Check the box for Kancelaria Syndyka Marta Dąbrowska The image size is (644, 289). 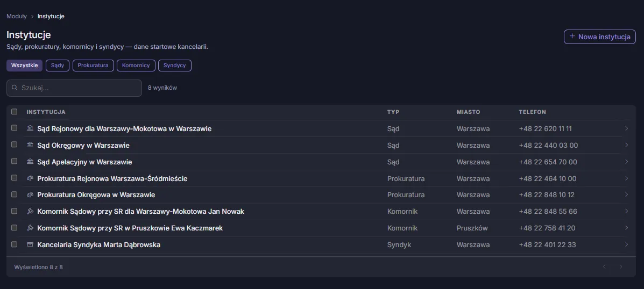15,244
